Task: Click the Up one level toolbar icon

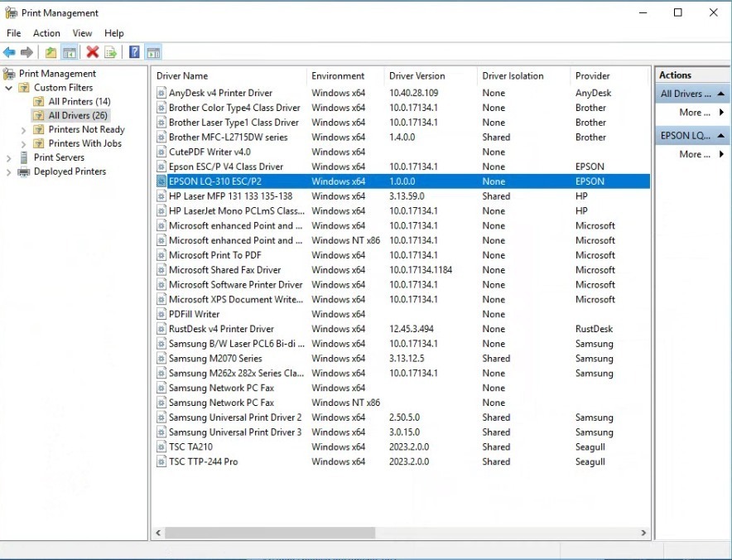Action: point(51,52)
